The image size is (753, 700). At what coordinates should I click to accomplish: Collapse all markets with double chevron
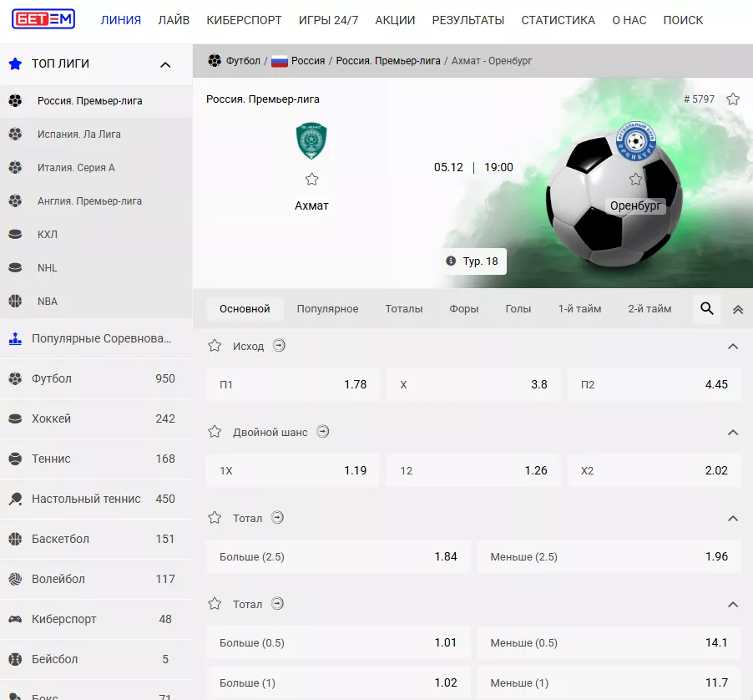click(x=737, y=309)
